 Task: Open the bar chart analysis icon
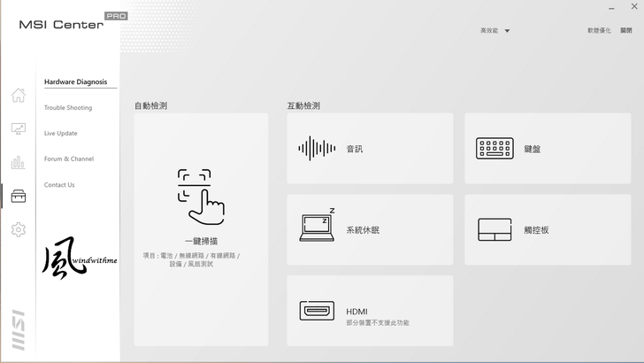[x=18, y=162]
